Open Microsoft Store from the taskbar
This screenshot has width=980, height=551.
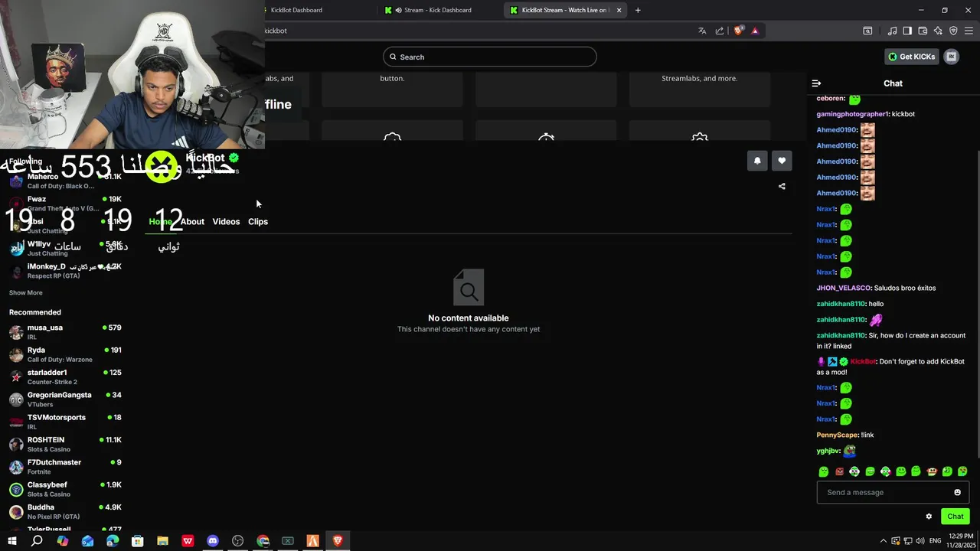coord(137,541)
